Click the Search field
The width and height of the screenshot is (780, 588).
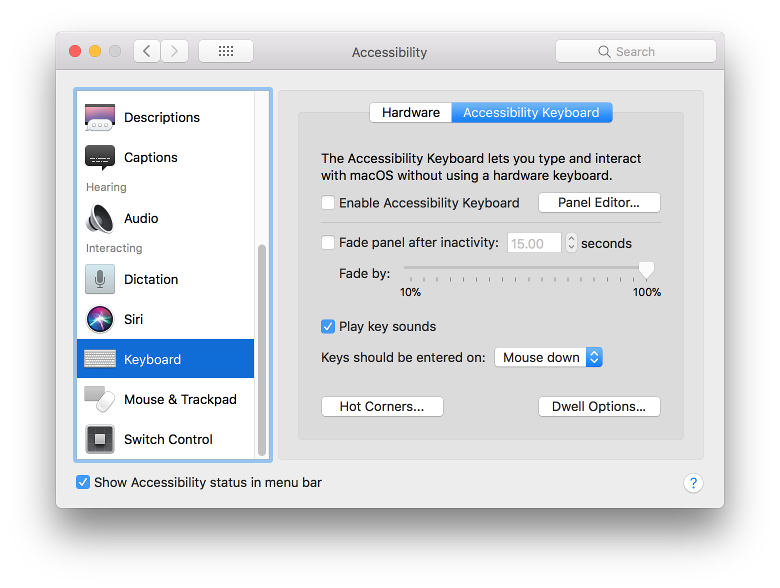click(635, 51)
